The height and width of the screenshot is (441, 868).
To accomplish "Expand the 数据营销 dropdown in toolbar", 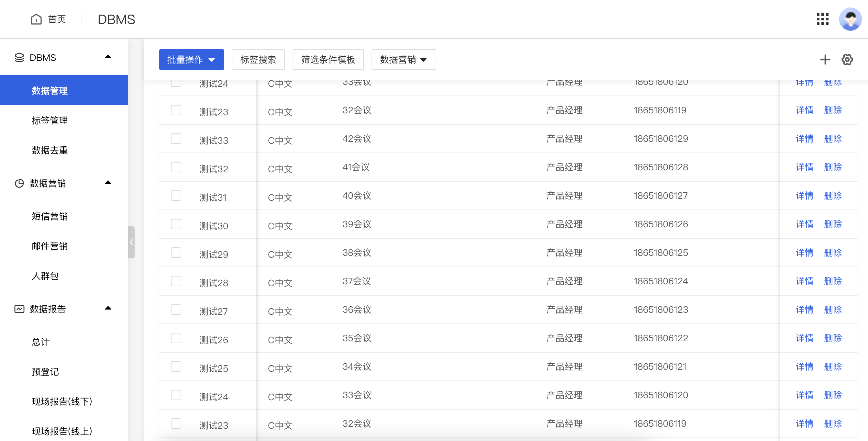I will 403,60.
